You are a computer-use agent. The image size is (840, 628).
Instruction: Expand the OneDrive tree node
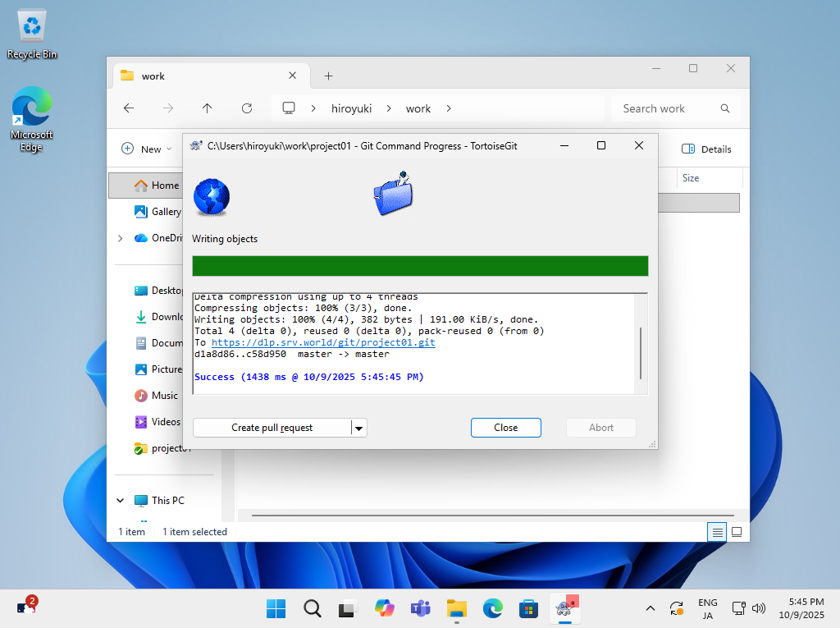(121, 238)
